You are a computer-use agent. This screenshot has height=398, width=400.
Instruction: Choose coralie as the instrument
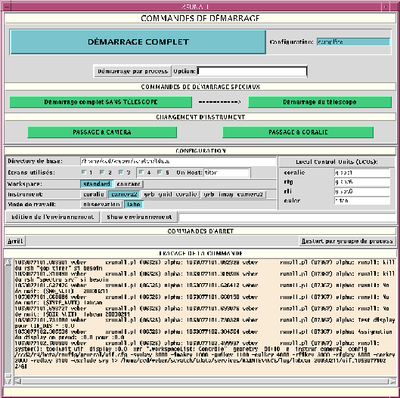(94, 194)
